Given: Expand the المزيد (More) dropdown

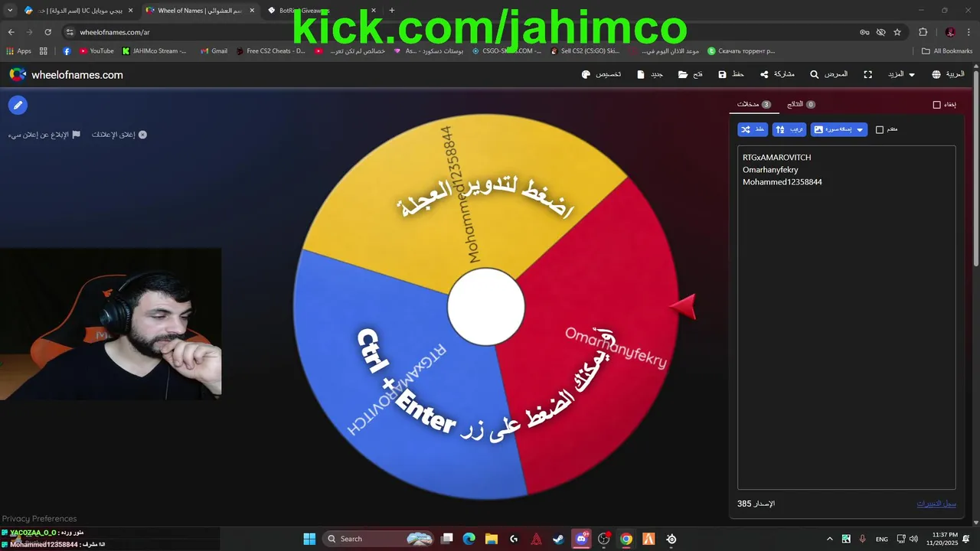Looking at the screenshot, I should (901, 74).
